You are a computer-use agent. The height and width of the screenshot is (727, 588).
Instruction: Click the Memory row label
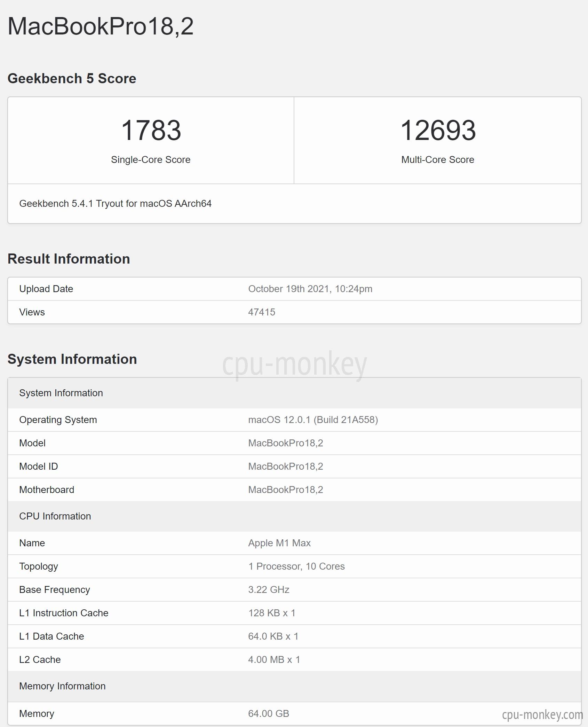pos(37,713)
